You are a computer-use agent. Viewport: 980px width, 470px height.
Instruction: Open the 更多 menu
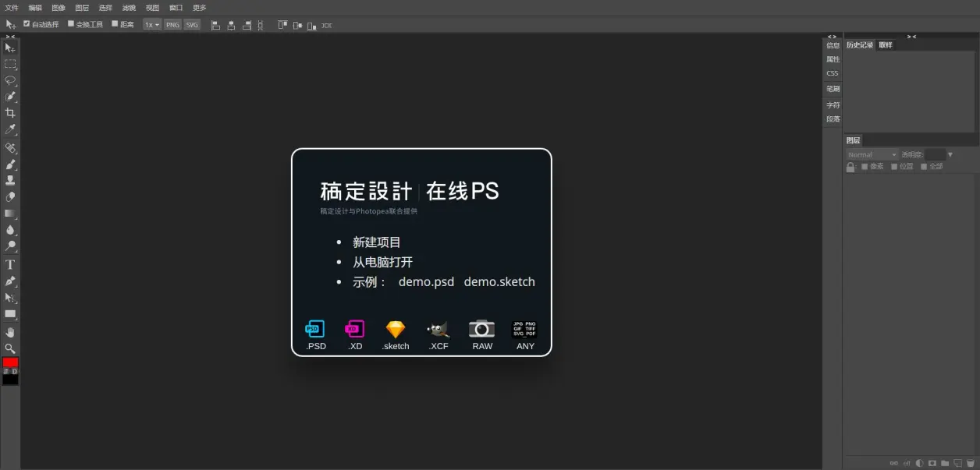200,7
